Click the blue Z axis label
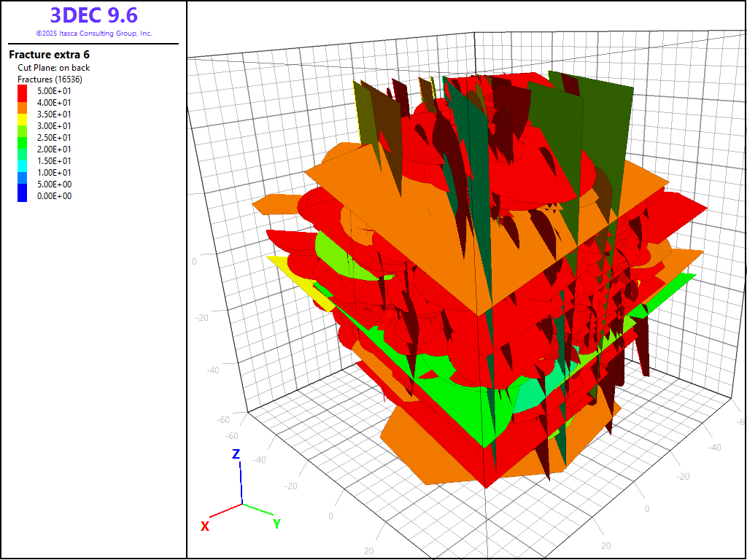Image resolution: width=747 pixels, height=560 pixels. pyautogui.click(x=236, y=454)
